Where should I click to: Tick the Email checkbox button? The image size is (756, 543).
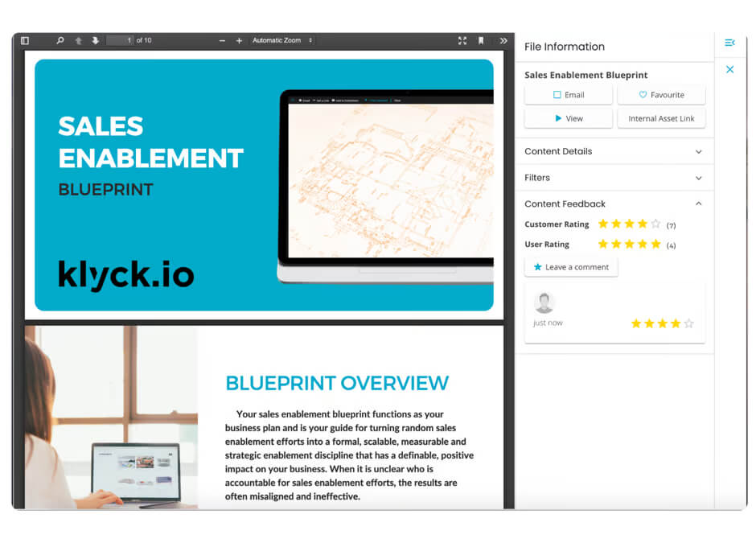(569, 95)
